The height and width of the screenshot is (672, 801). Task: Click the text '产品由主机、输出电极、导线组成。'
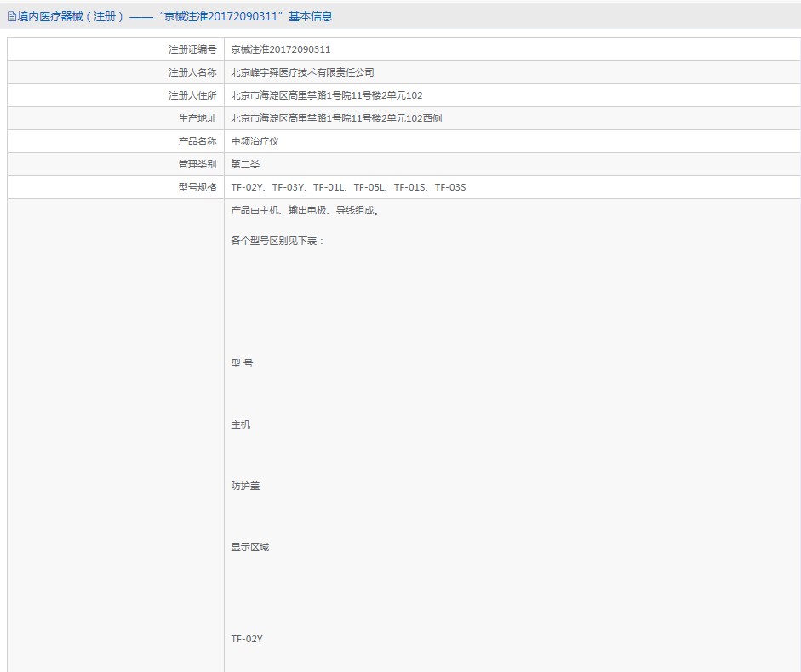click(x=306, y=210)
